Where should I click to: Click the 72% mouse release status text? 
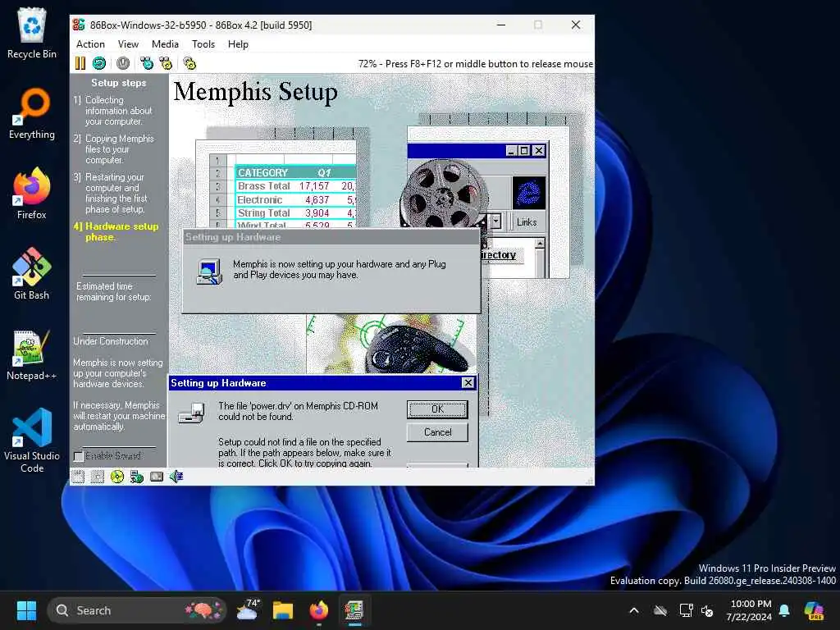click(475, 64)
